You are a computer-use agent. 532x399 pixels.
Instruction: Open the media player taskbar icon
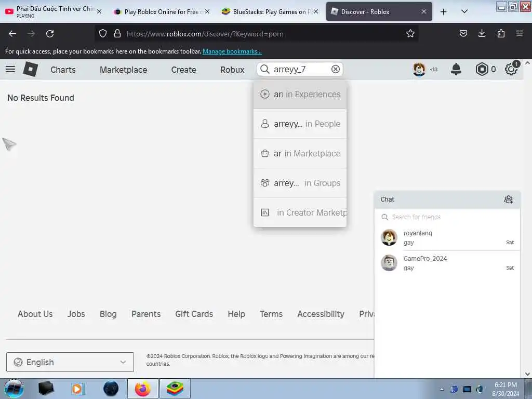(x=77, y=389)
